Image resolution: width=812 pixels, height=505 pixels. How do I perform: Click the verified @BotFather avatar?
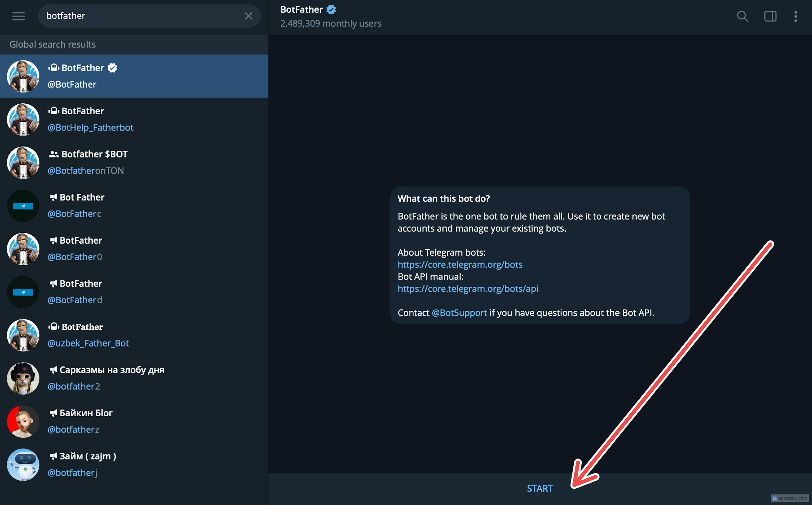click(23, 76)
